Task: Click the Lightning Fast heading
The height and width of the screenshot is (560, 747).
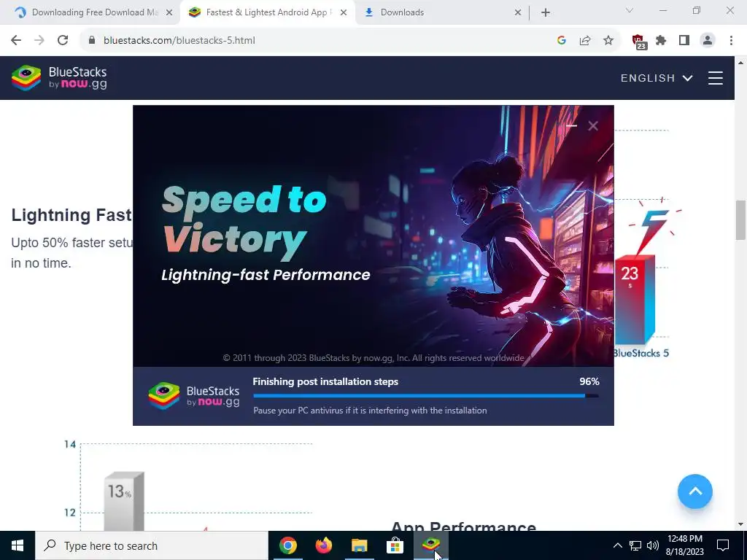Action: 72,215
